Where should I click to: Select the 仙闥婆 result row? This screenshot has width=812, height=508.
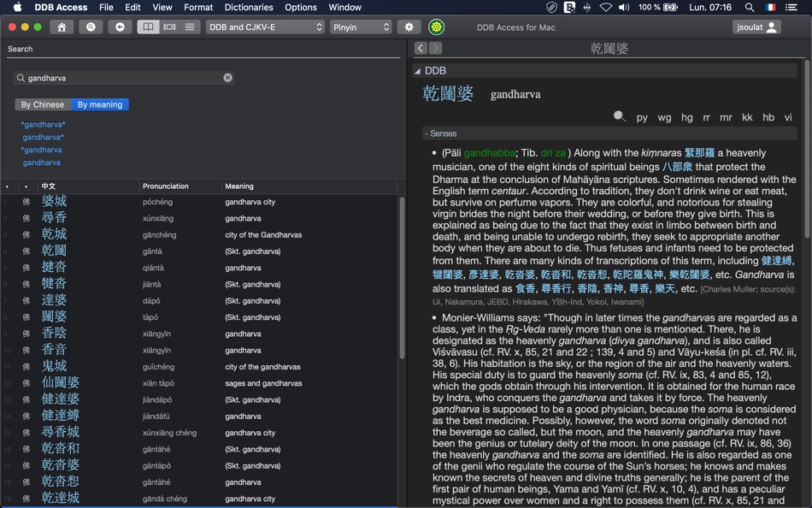pos(199,383)
